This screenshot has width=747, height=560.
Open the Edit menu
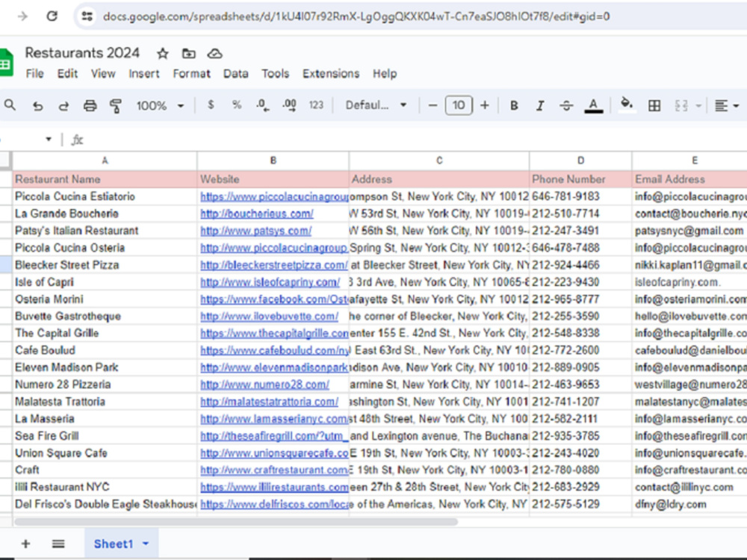(x=67, y=74)
